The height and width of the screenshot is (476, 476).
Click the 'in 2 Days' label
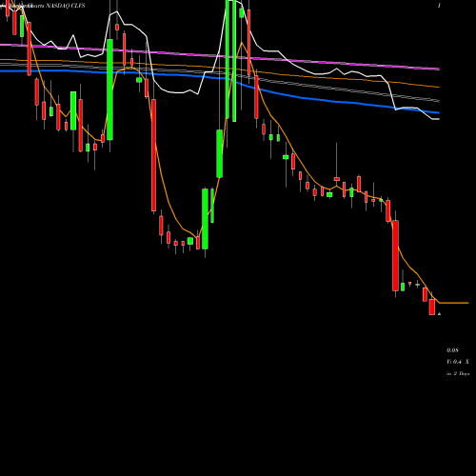[x=458, y=374]
